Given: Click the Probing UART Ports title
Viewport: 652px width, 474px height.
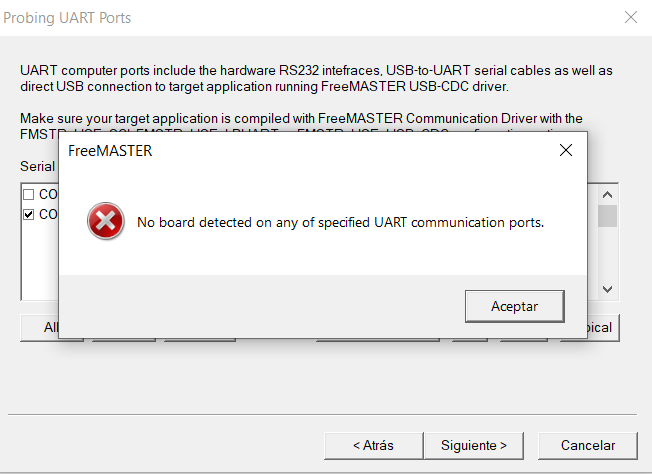Looking at the screenshot, I should 67,18.
